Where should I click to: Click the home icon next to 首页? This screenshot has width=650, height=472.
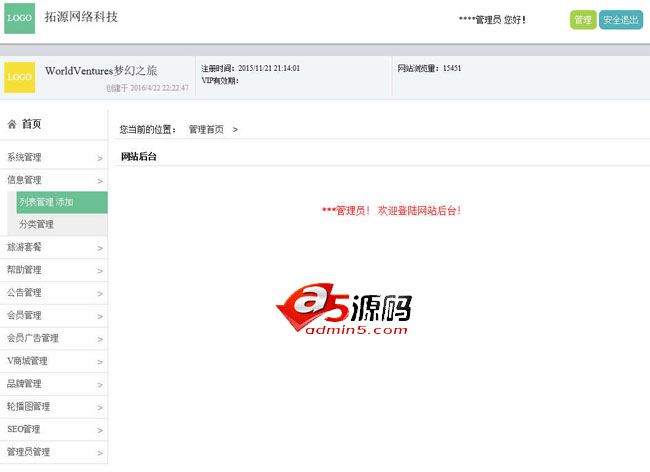(x=12, y=124)
